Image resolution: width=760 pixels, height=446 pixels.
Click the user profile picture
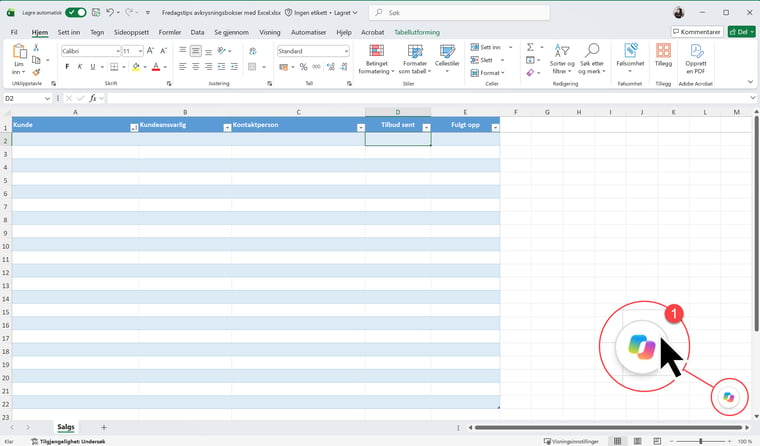[x=679, y=13]
